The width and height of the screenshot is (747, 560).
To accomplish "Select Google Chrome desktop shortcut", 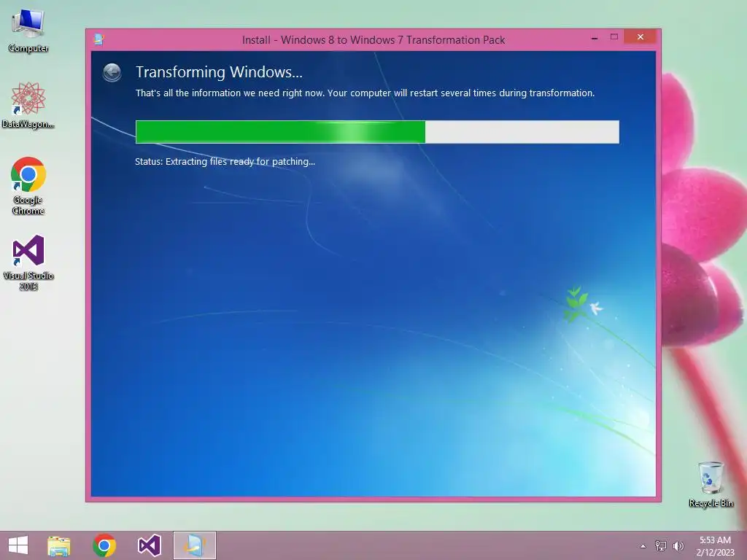I will tap(28, 186).
